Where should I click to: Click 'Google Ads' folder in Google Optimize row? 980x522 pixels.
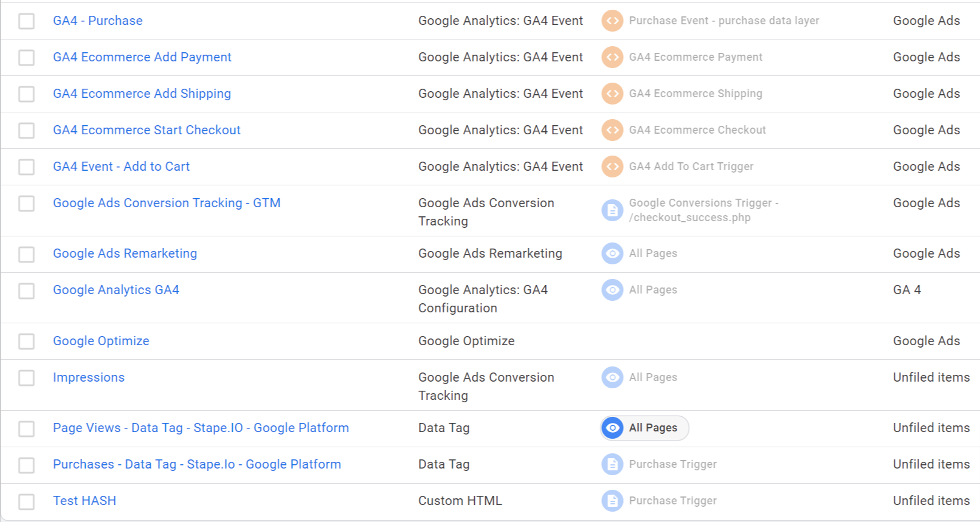[927, 341]
